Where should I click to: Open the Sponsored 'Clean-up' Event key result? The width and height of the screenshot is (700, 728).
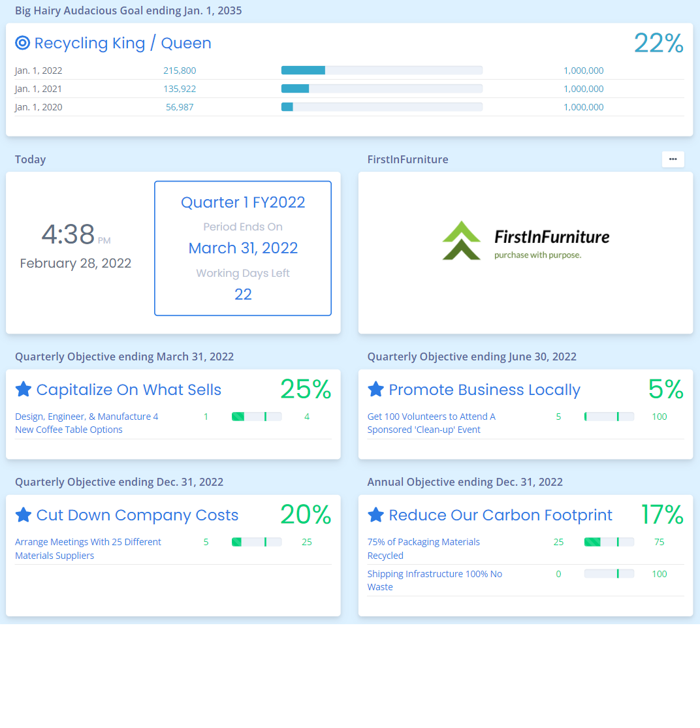(x=431, y=422)
